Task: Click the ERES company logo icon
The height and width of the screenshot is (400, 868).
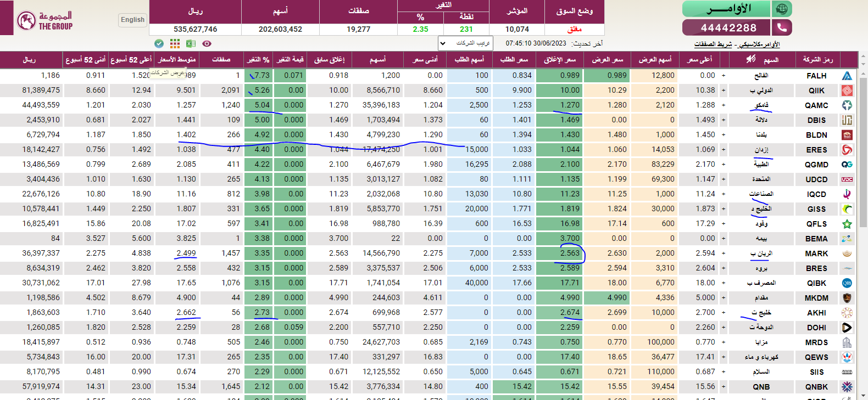Action: click(847, 150)
